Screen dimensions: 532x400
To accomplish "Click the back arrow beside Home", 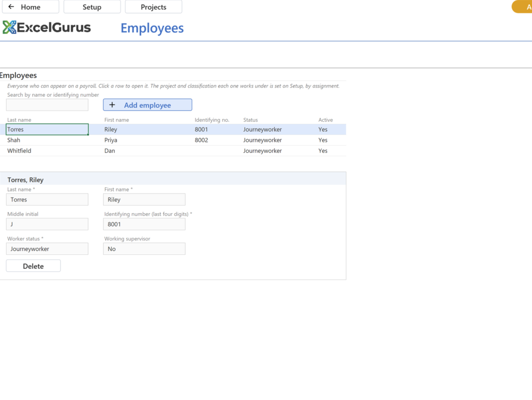I will [x=11, y=7].
